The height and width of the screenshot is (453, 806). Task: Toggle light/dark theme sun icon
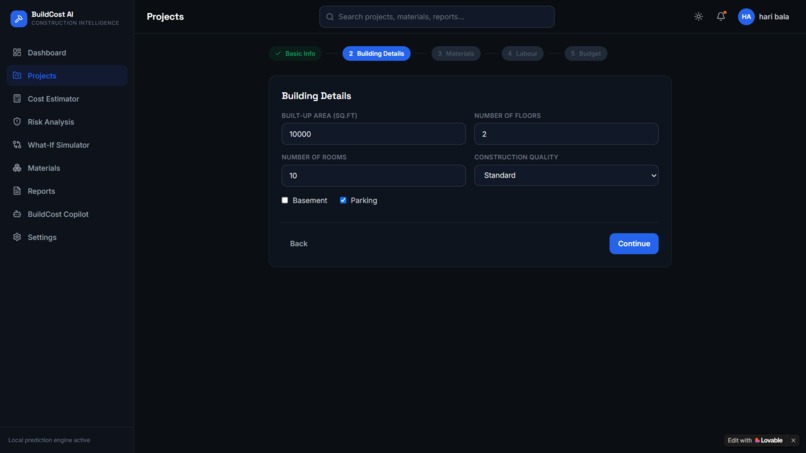pyautogui.click(x=698, y=16)
